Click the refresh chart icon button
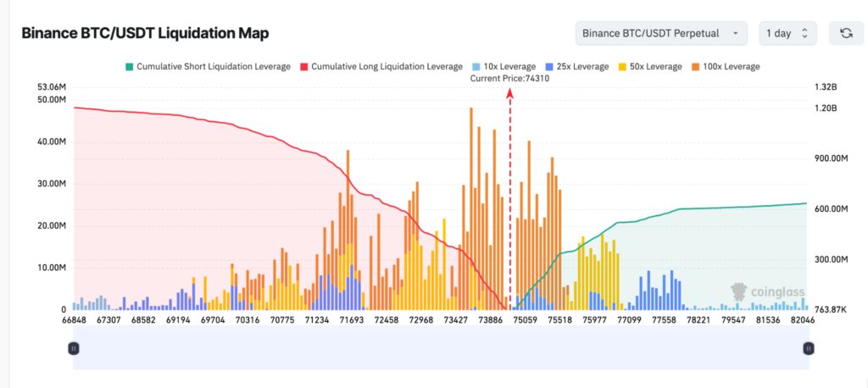Screen dimensions: 868x388 pyautogui.click(x=845, y=33)
